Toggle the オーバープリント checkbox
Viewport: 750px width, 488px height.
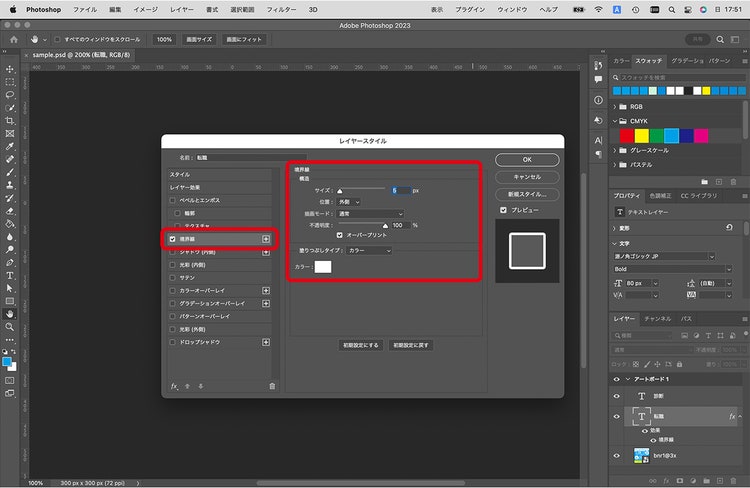[x=340, y=235]
